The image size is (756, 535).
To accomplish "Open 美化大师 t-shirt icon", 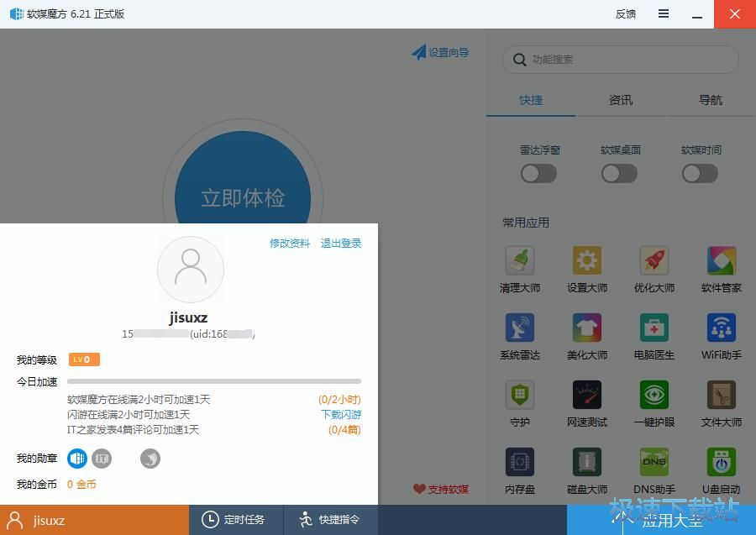I will click(587, 328).
